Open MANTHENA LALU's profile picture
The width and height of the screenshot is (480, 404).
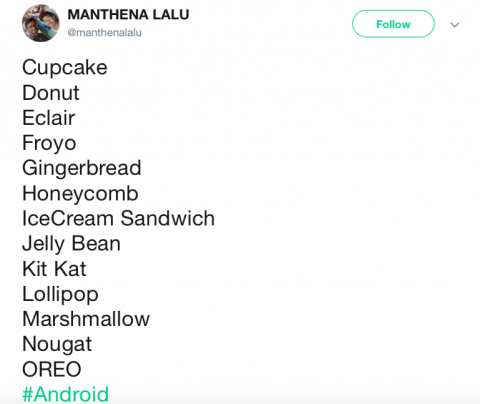pyautogui.click(x=41, y=23)
